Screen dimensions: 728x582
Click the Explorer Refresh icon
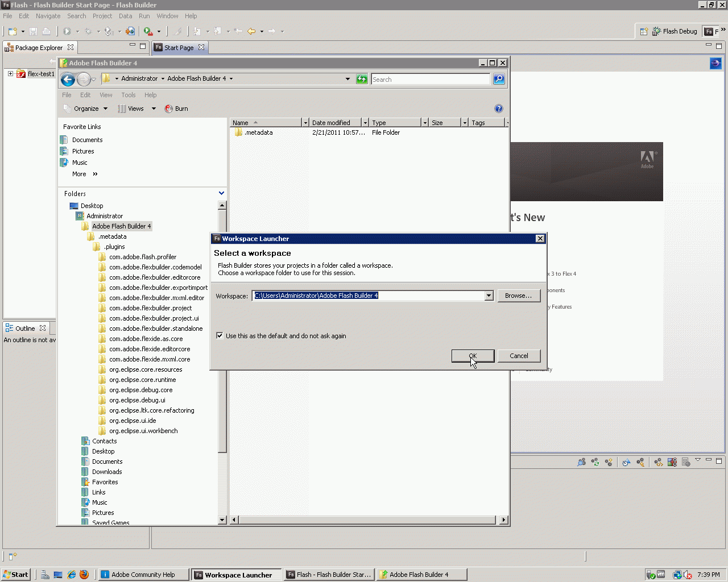click(362, 79)
